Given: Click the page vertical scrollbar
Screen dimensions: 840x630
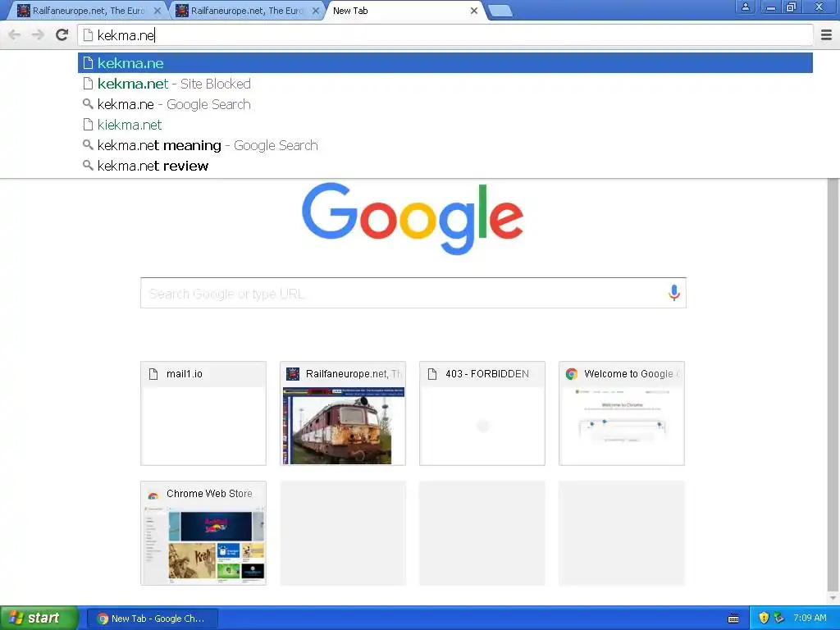Looking at the screenshot, I should coord(833,385).
